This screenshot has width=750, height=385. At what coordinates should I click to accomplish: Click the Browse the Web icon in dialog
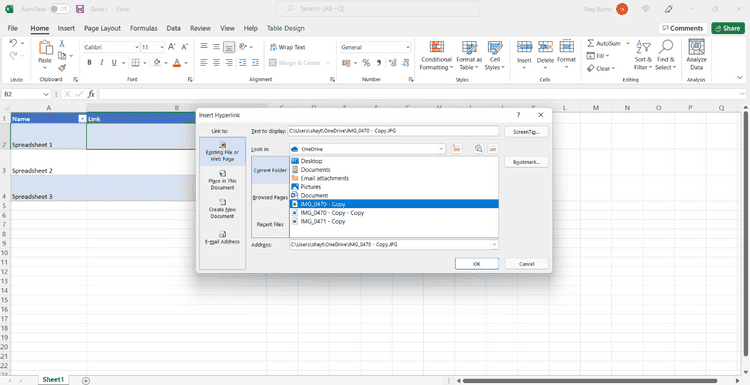click(x=478, y=149)
